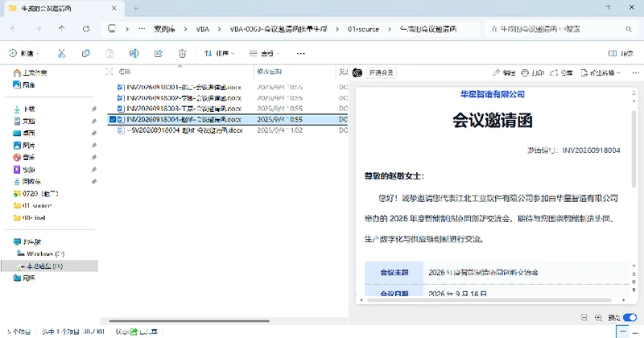Expand the breadcrumb overflow ellipsis
This screenshot has height=338, width=644.
pyautogui.click(x=142, y=29)
